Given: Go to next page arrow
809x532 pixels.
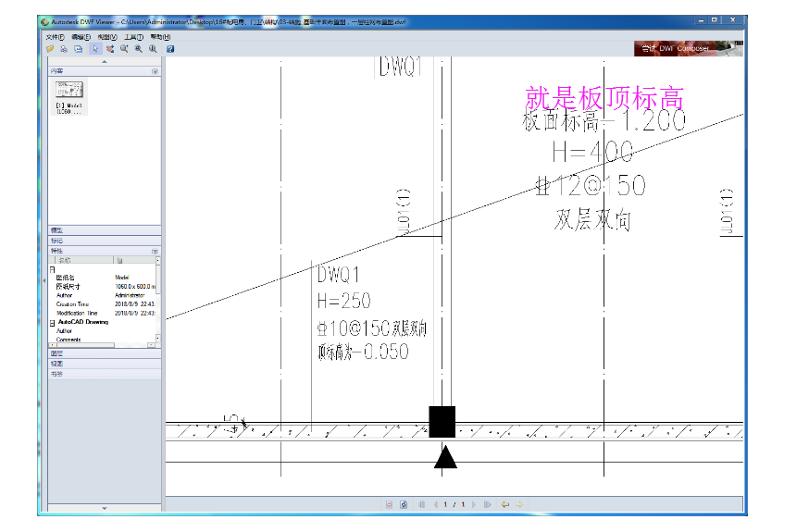Looking at the screenshot, I should coord(474,504).
